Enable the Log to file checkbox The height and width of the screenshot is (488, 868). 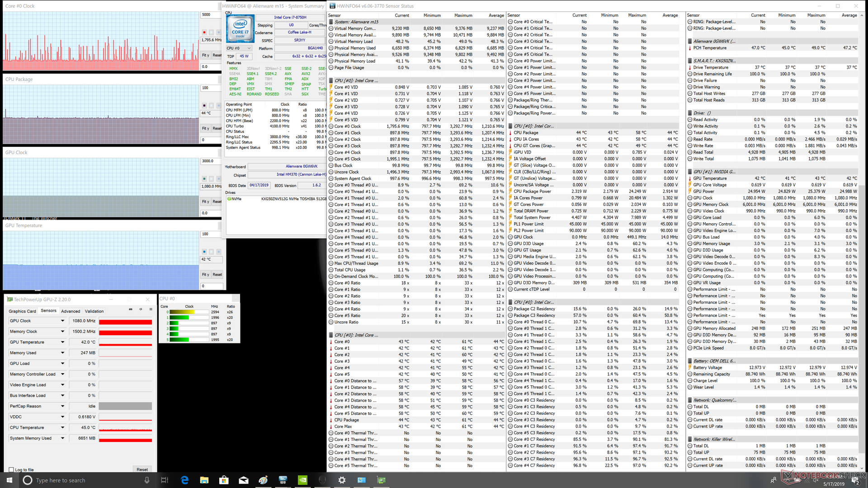pos(11,469)
